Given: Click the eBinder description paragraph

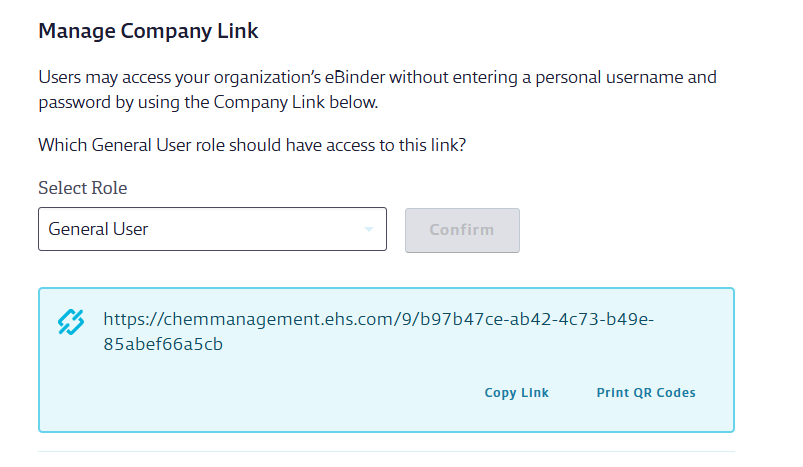Looking at the screenshot, I should [377, 89].
